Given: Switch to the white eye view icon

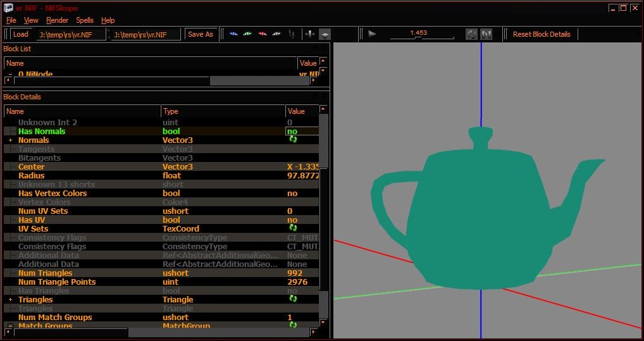Looking at the screenshot, I should (276, 34).
